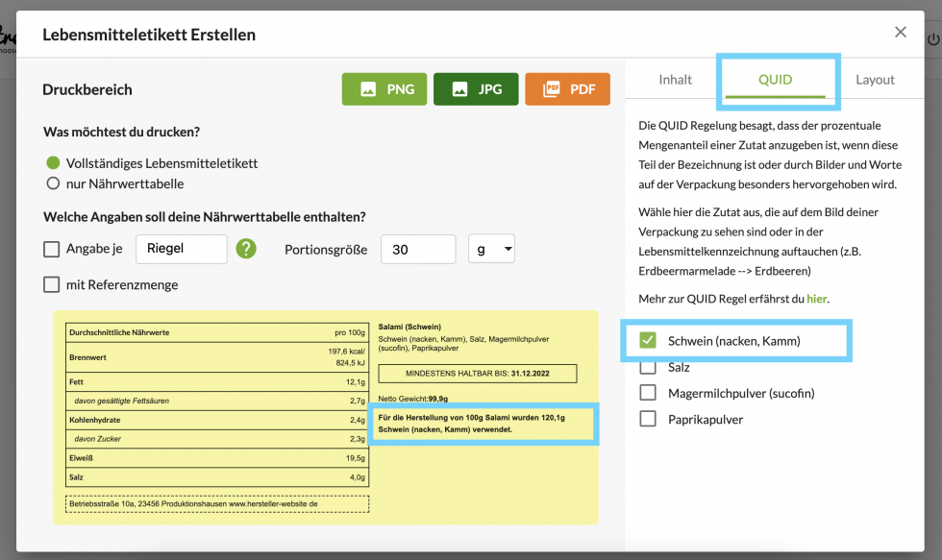Uncheck Schwein (nacken, Kamm) ingredient
Image resolution: width=942 pixels, height=560 pixels.
click(x=648, y=340)
